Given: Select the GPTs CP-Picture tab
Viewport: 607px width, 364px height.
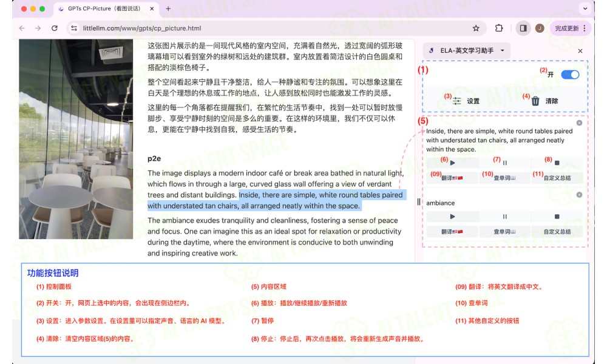Looking at the screenshot, I should (106, 8).
